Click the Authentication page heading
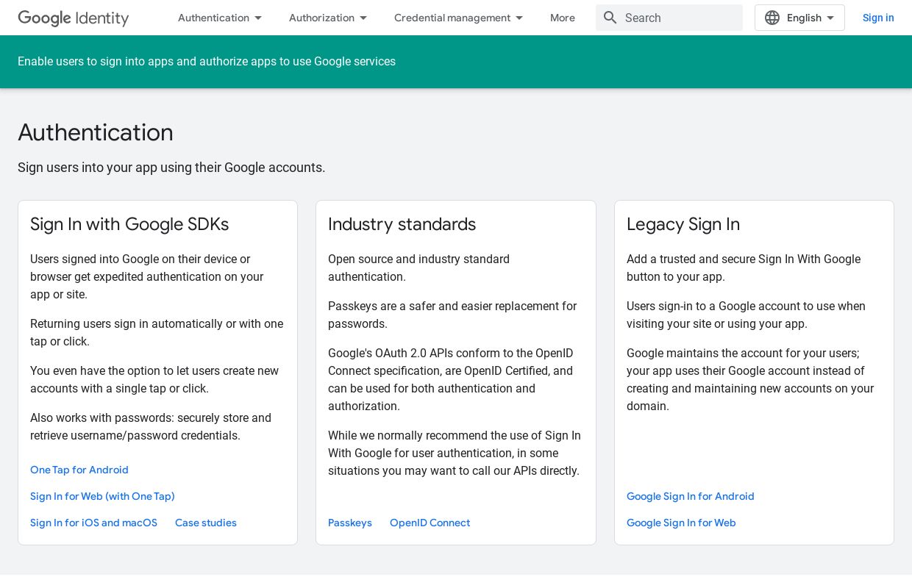 point(96,132)
